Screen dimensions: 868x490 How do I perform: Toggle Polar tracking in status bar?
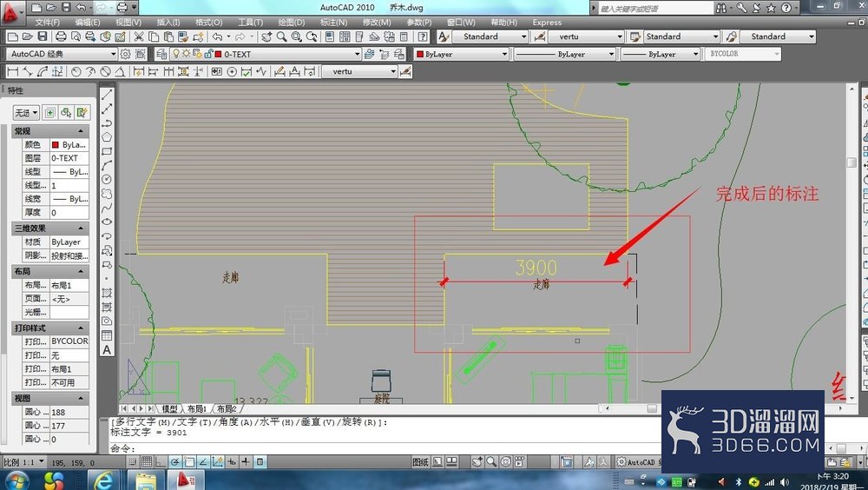coord(174,461)
